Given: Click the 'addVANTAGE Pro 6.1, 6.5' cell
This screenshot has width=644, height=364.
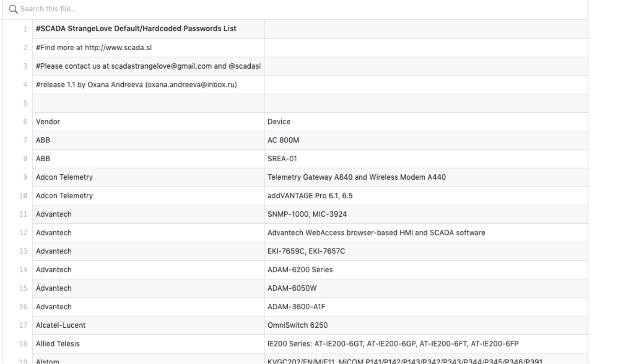Looking at the screenshot, I should 426,196.
